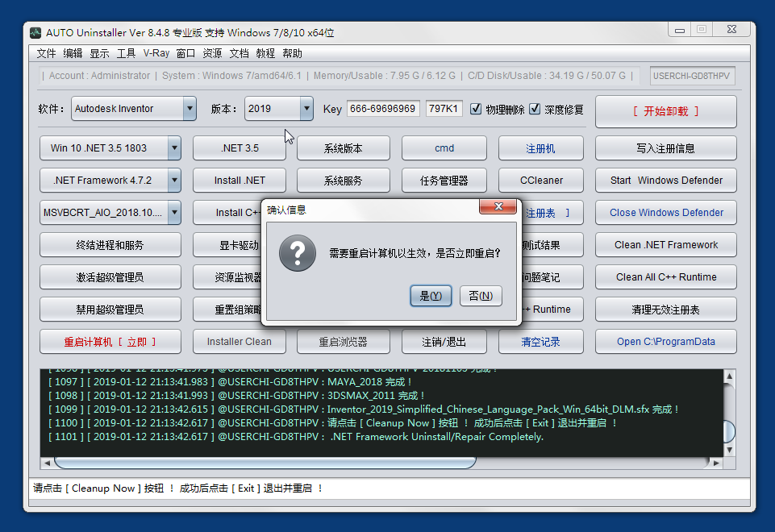Viewport: 775px width, 532px height.
Task: Toggle the 物理删除 checkbox
Action: click(476, 109)
